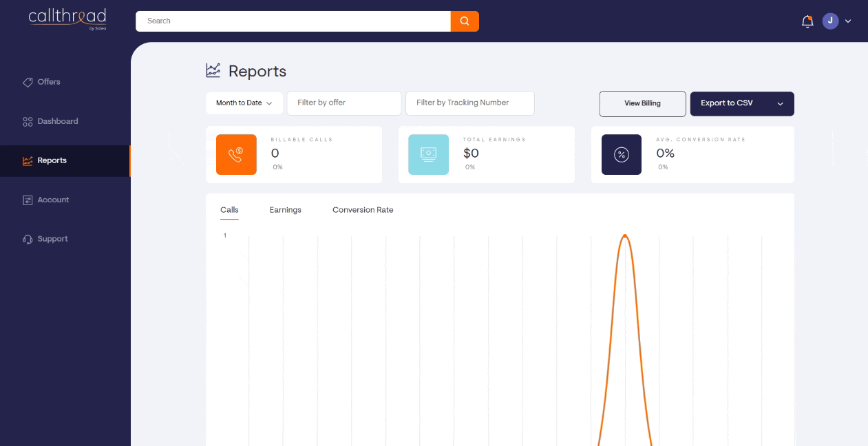
Task: Click the View Billing button
Action: click(x=642, y=104)
